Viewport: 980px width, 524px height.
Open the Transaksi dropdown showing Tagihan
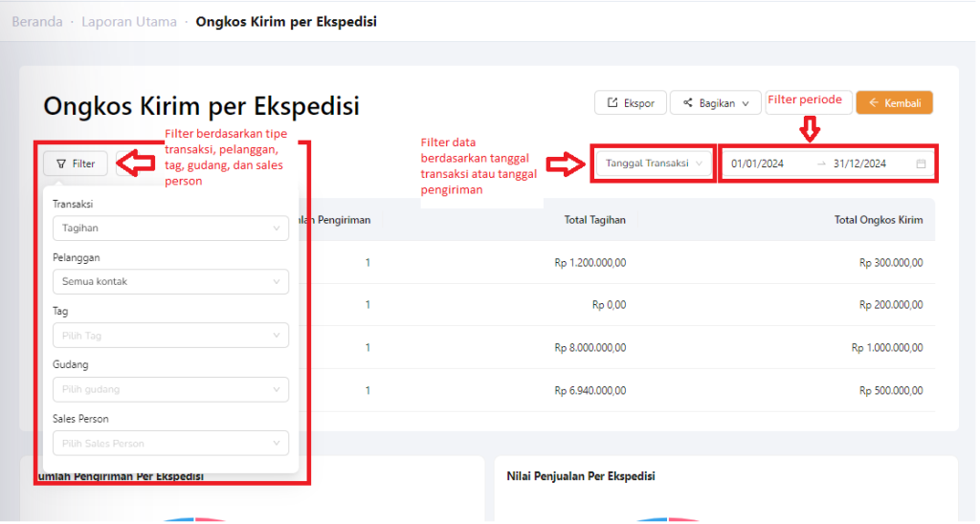171,229
